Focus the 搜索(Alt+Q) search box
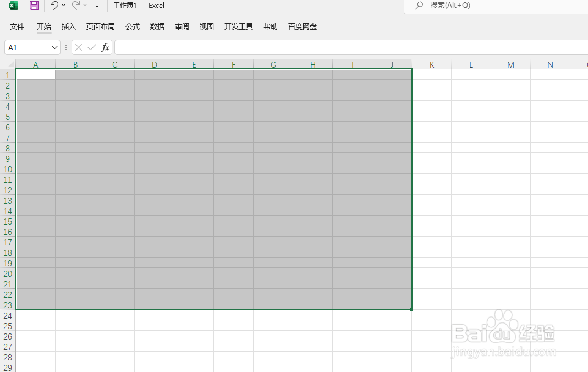588x372 pixels. 496,6
